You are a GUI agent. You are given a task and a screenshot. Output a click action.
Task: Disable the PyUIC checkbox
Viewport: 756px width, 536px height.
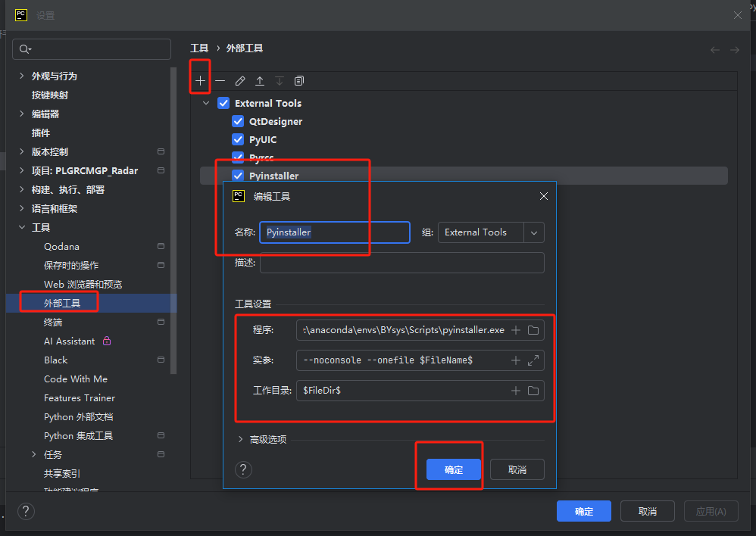[237, 139]
